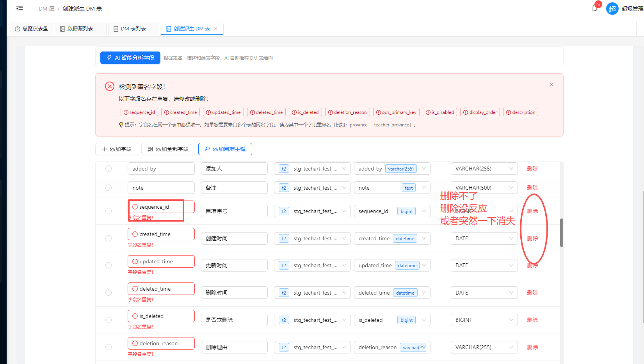Switch to the 数据源列表 tab
The height and width of the screenshot is (364, 644).
[80, 29]
